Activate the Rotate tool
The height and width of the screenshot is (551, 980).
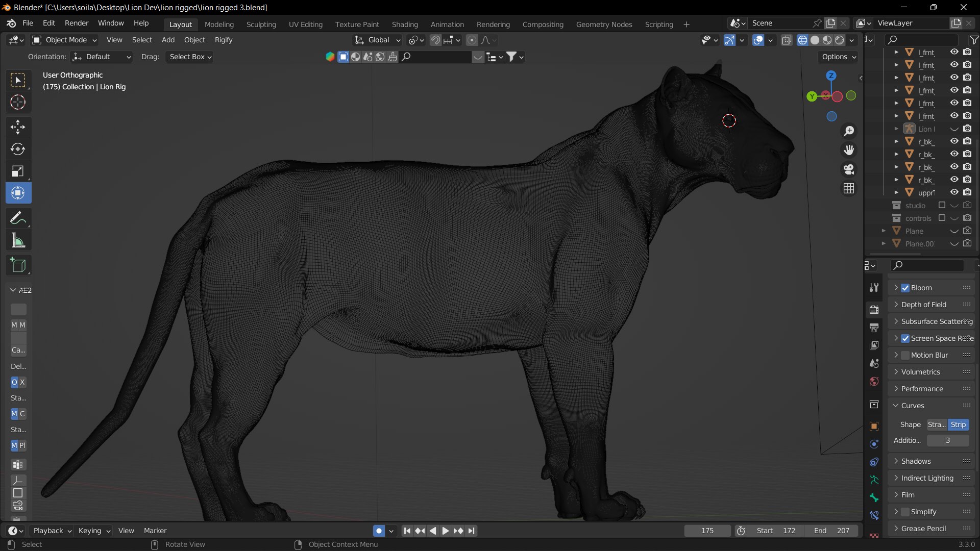(18, 149)
